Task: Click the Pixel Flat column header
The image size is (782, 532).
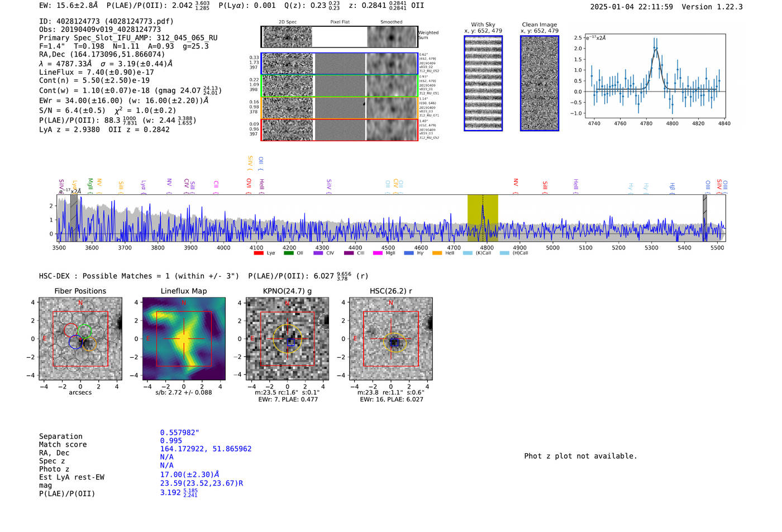Action: pyautogui.click(x=340, y=22)
